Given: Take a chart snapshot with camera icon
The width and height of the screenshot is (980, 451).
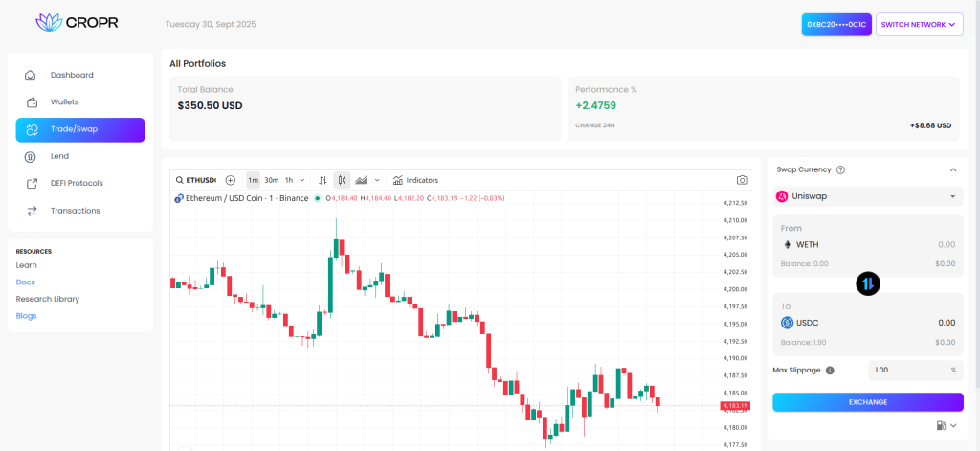Looking at the screenshot, I should (x=742, y=180).
